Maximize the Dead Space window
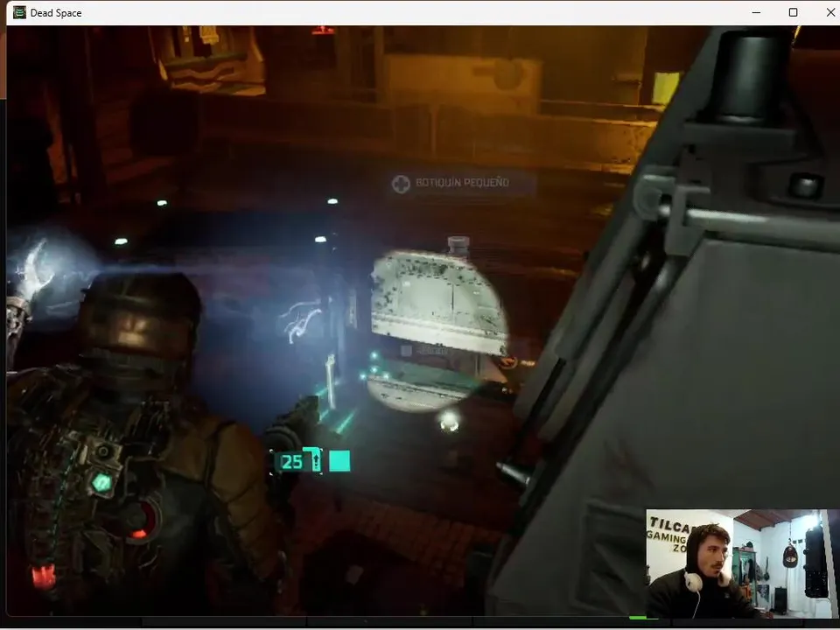 click(793, 12)
